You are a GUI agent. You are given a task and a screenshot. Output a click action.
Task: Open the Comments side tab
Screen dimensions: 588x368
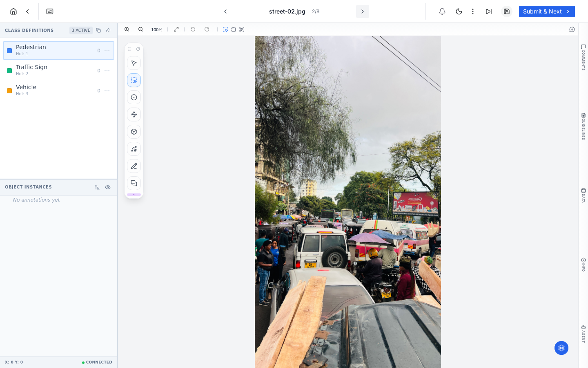(x=584, y=57)
